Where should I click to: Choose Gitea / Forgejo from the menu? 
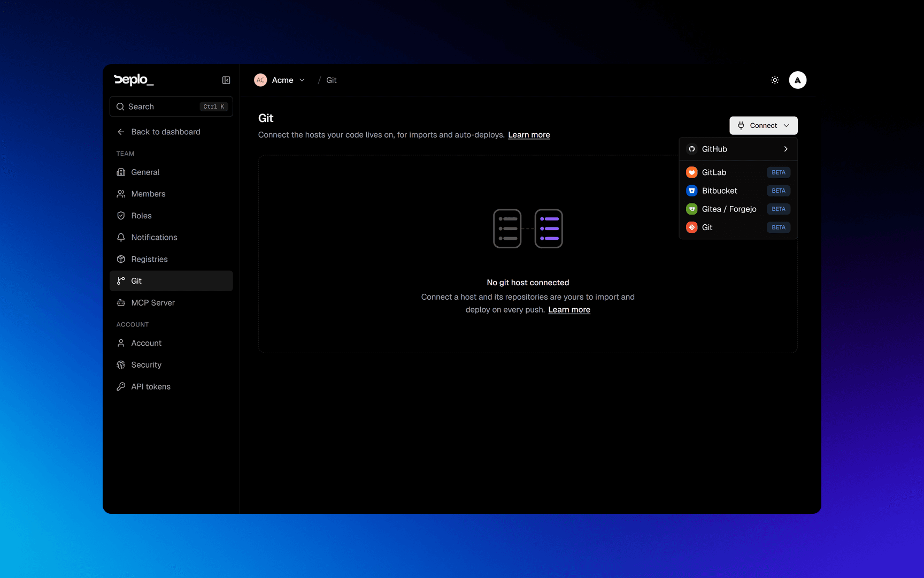(738, 209)
